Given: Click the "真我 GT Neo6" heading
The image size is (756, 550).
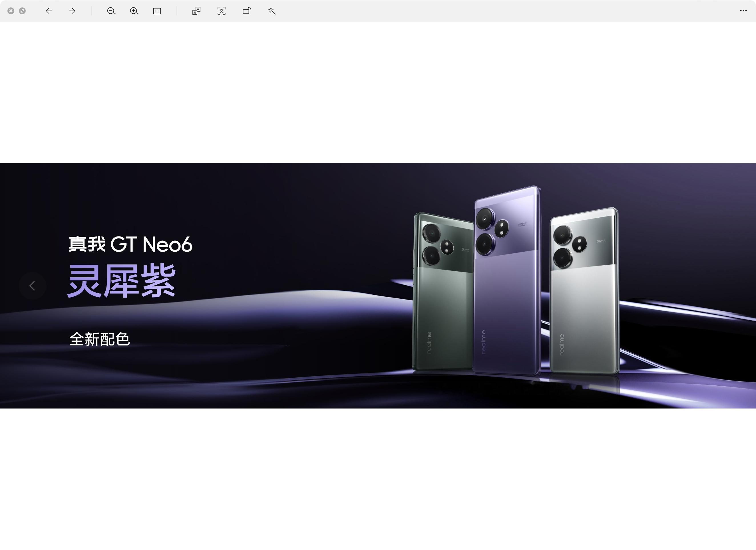Looking at the screenshot, I should click(130, 244).
